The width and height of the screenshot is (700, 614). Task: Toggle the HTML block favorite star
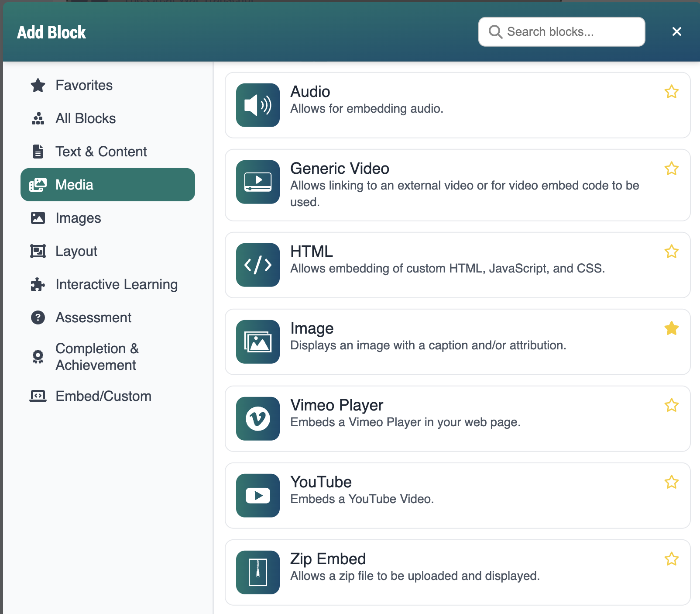point(672,252)
